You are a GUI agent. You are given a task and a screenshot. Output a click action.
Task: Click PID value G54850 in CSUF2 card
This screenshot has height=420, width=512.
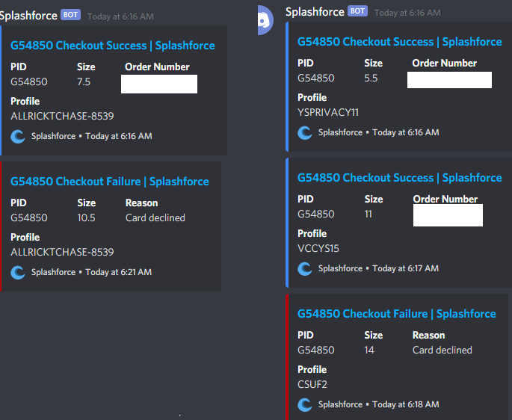pos(316,350)
